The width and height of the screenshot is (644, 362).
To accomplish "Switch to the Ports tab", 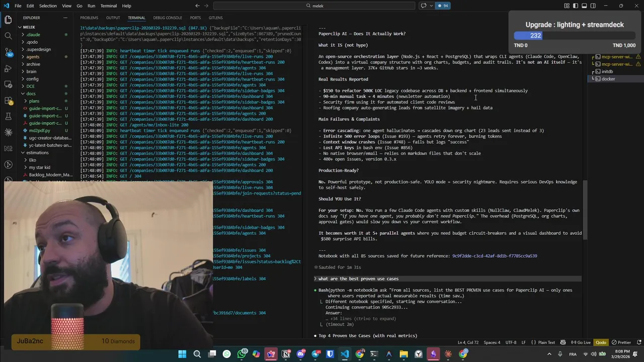I will click(x=195, y=18).
